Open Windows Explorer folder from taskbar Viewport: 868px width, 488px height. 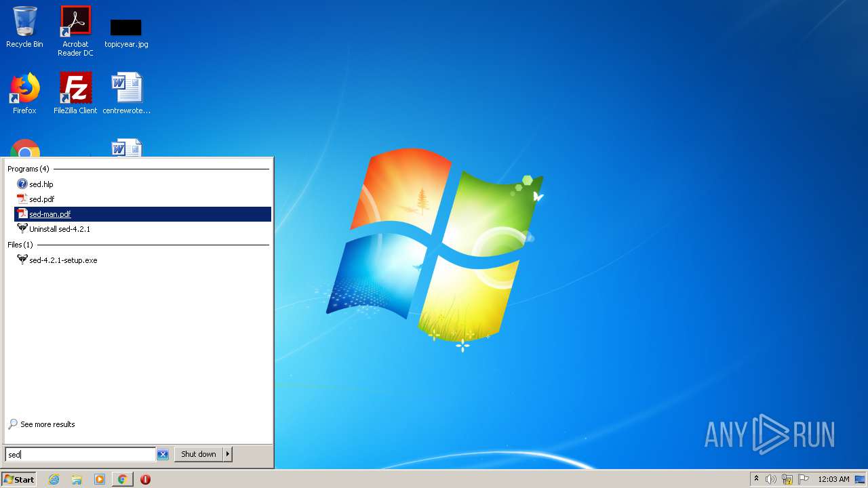pyautogui.click(x=77, y=479)
